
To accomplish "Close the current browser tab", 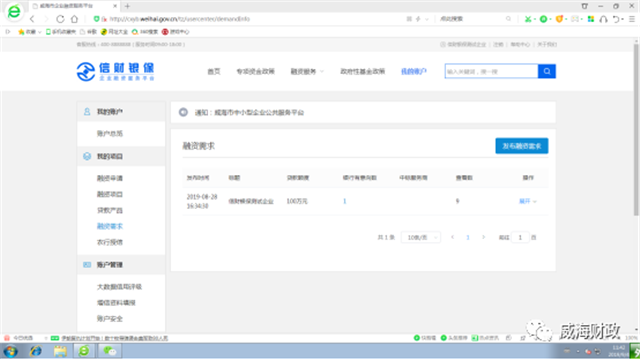I will 115,6.
